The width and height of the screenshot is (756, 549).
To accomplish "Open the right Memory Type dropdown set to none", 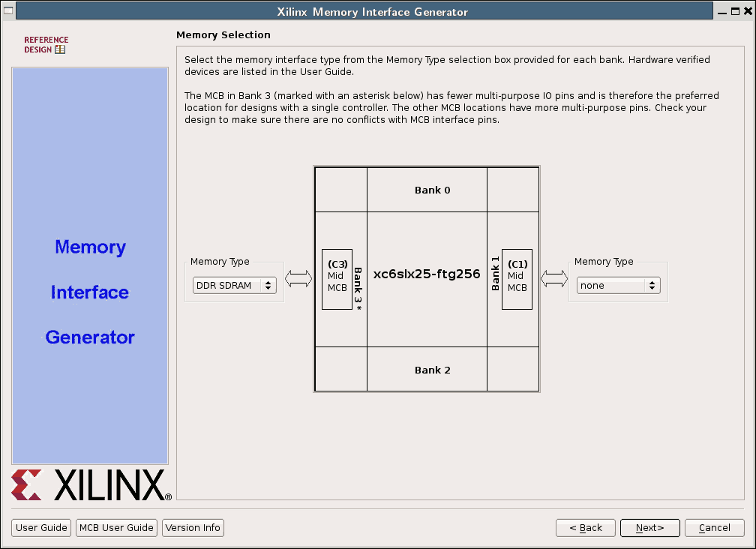I will tap(618, 285).
